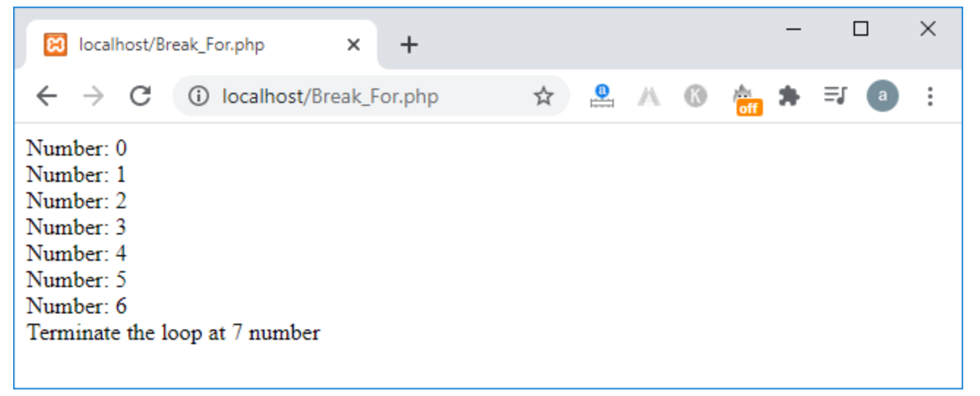
Task: Open a new tab with plus button
Action: (x=409, y=45)
